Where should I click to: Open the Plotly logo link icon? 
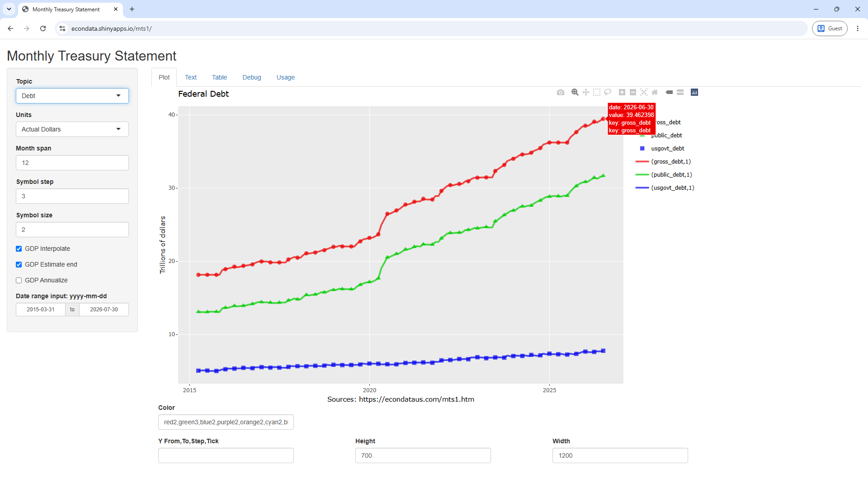click(x=694, y=92)
